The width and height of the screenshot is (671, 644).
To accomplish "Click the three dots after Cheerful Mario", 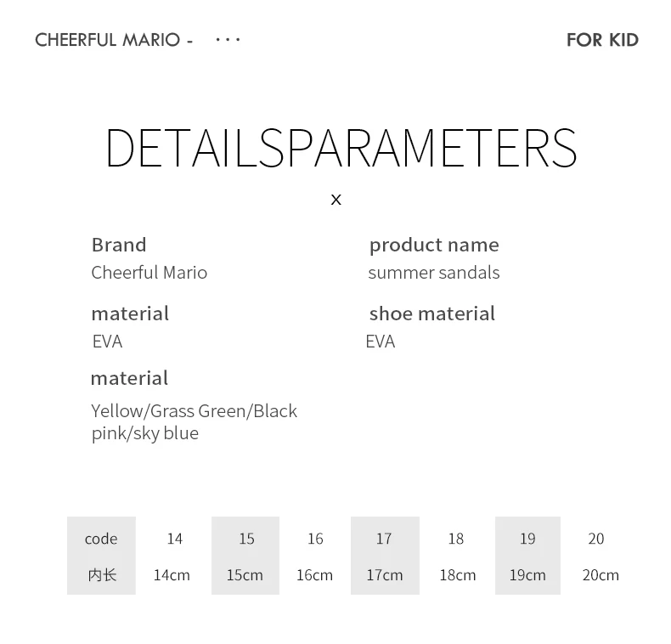I will pos(228,40).
